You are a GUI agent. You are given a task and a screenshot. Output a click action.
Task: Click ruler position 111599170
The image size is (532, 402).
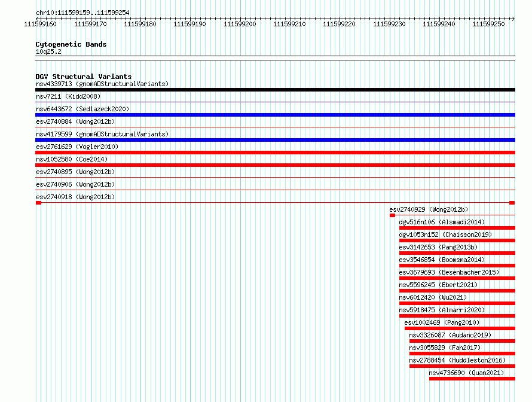pos(91,24)
